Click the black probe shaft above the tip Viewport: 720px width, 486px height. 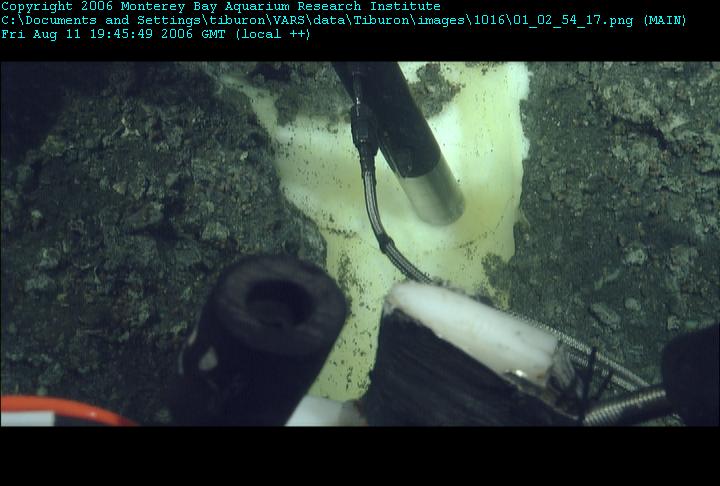388,117
